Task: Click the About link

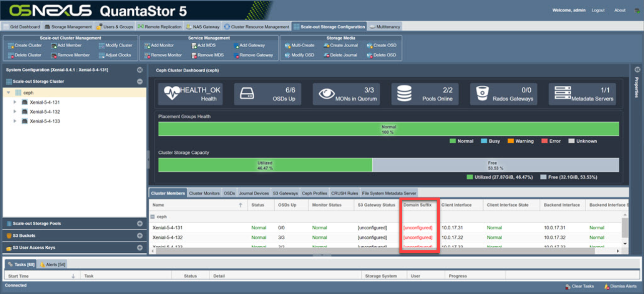Action: click(620, 10)
